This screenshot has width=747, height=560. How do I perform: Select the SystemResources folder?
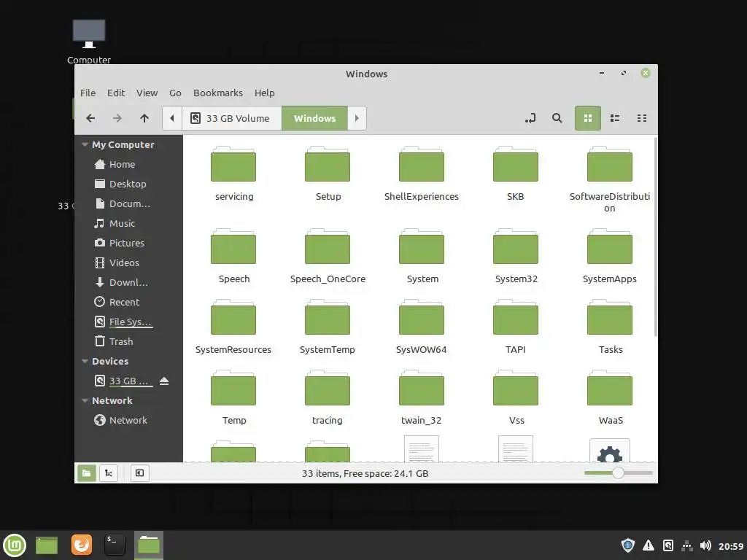(233, 327)
